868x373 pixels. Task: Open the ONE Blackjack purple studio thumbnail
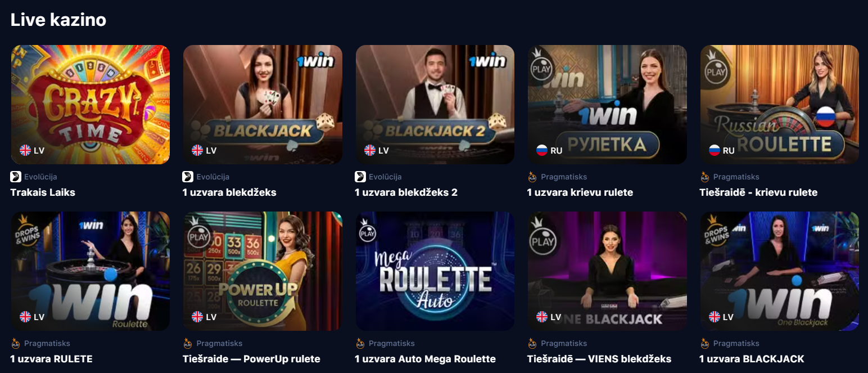[x=607, y=271]
